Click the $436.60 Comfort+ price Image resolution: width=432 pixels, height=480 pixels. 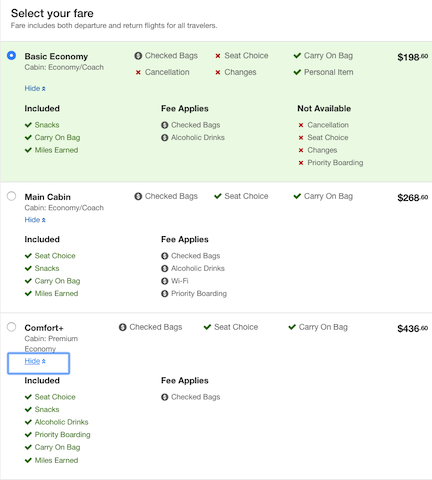(413, 329)
